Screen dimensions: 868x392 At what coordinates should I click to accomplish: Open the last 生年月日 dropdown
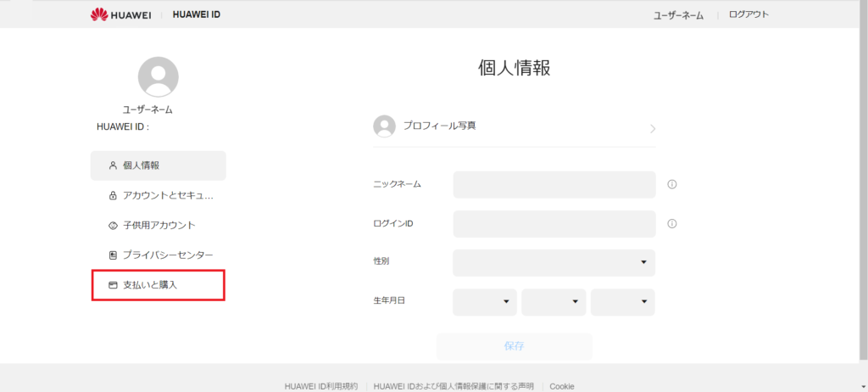pos(622,302)
